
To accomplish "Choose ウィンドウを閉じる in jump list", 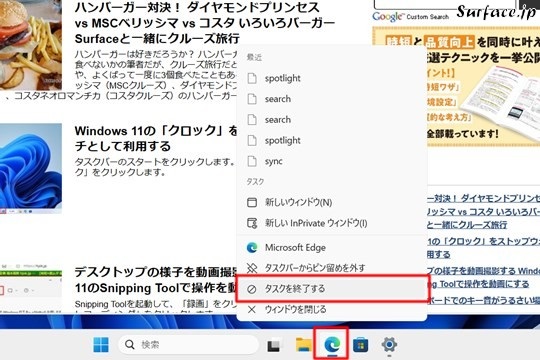I will [332, 309].
